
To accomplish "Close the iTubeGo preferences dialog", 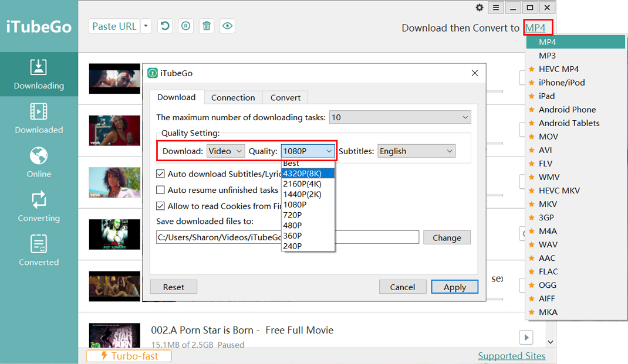I will coord(475,73).
